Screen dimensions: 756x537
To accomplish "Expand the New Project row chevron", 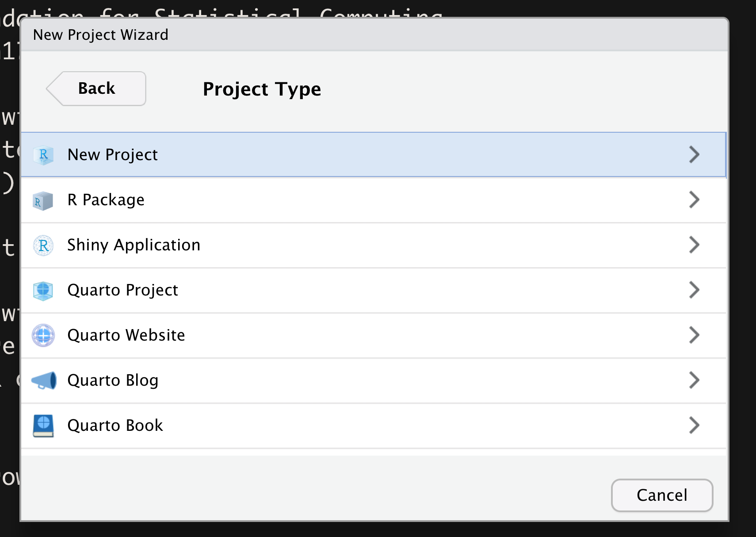I will click(x=694, y=154).
